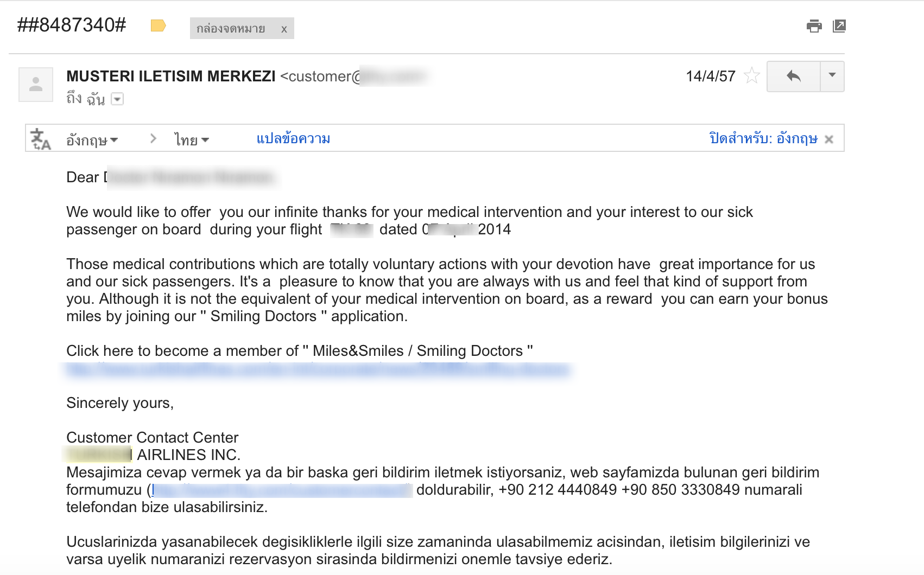The height and width of the screenshot is (575, 924).
Task: Show recipient details dropdown next to ถึง ฉัน
Action: pos(117,99)
